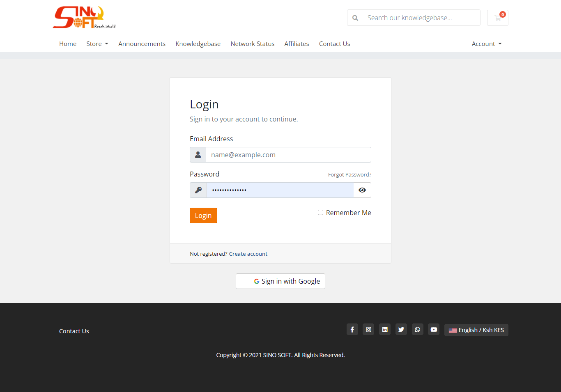Open the English / Ksh KES selector
Viewport: 561px width, 392px height.
(x=476, y=330)
